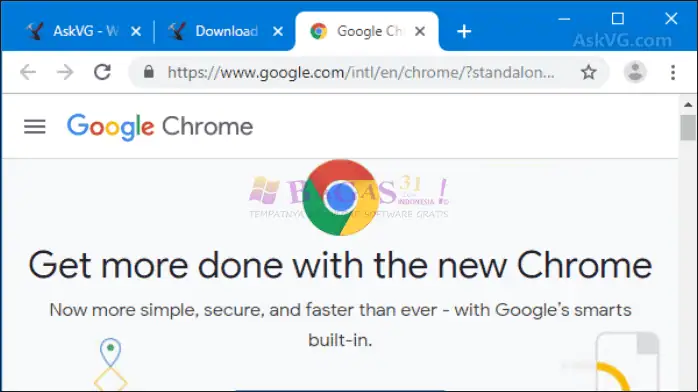Click the scrollbar up arrow

(x=688, y=105)
